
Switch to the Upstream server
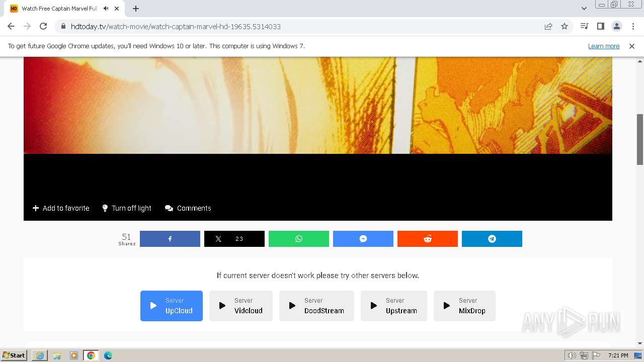coord(394,306)
